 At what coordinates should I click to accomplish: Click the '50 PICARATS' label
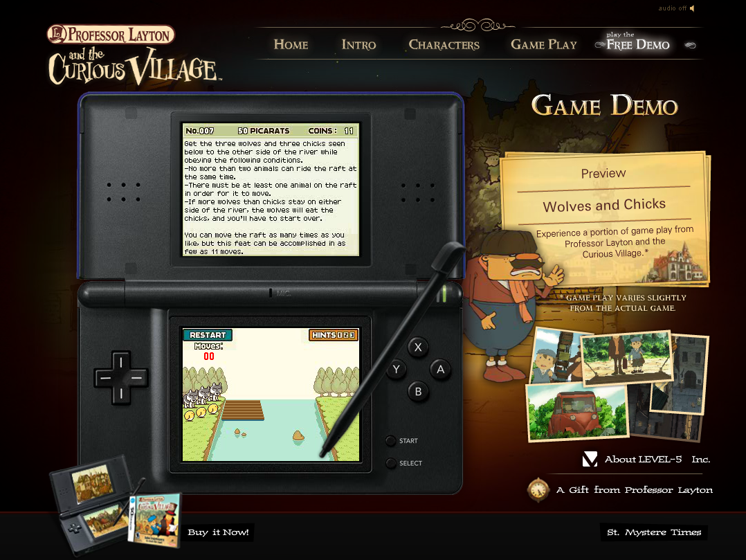(264, 131)
